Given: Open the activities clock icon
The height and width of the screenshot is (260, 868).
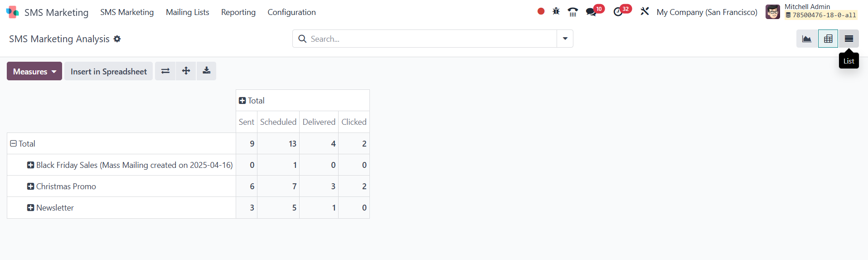Looking at the screenshot, I should click(x=618, y=12).
